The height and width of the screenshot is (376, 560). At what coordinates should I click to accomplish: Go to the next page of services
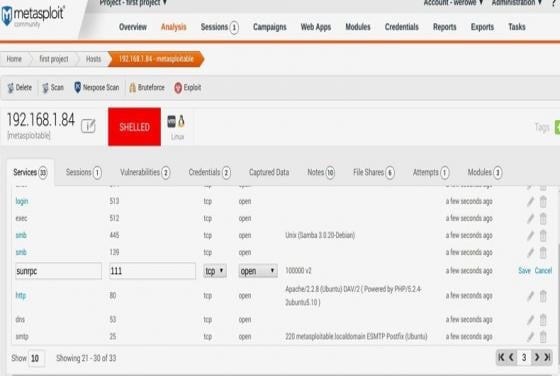(x=536, y=357)
